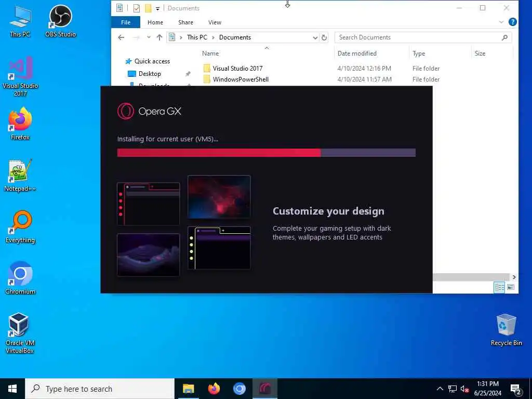Open the notification center icon
Screen dimensions: 532x399
click(515, 389)
